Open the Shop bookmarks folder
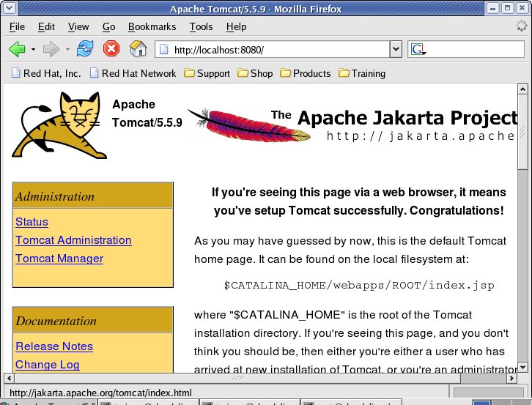 (x=255, y=73)
